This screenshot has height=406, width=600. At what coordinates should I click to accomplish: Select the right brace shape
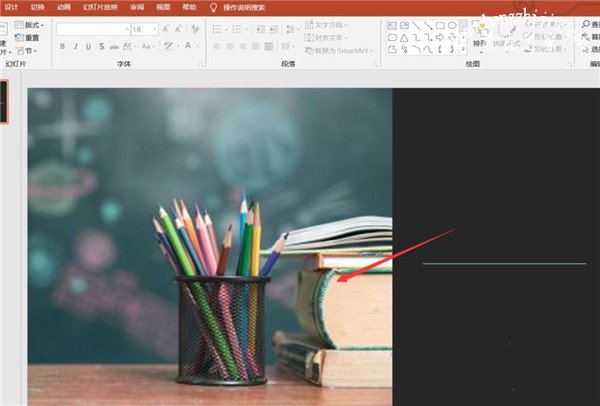pyautogui.click(x=452, y=49)
